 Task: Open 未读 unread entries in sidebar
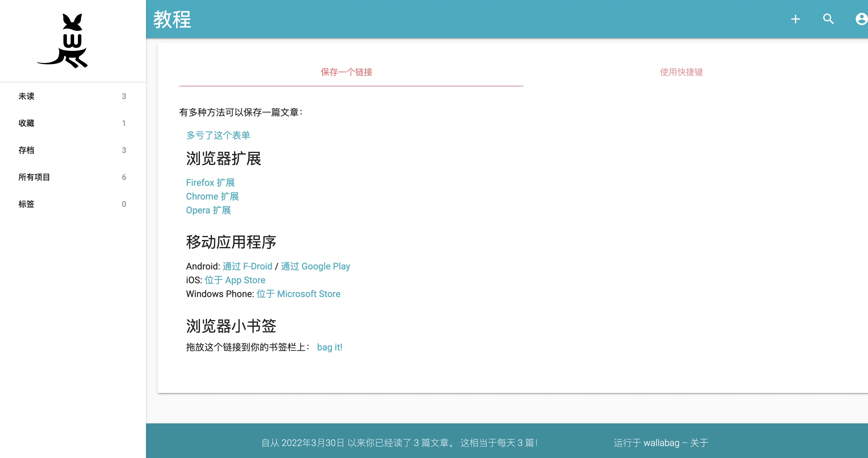point(26,96)
